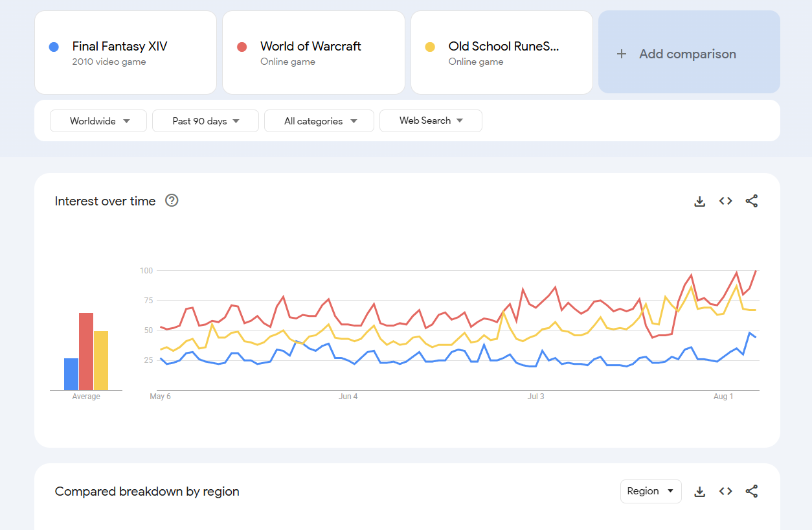Open embed code for region breakdown
The height and width of the screenshot is (530, 812).
point(725,492)
